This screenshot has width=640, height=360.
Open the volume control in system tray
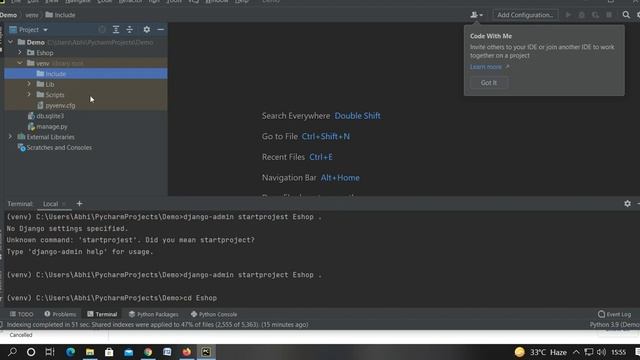click(601, 352)
